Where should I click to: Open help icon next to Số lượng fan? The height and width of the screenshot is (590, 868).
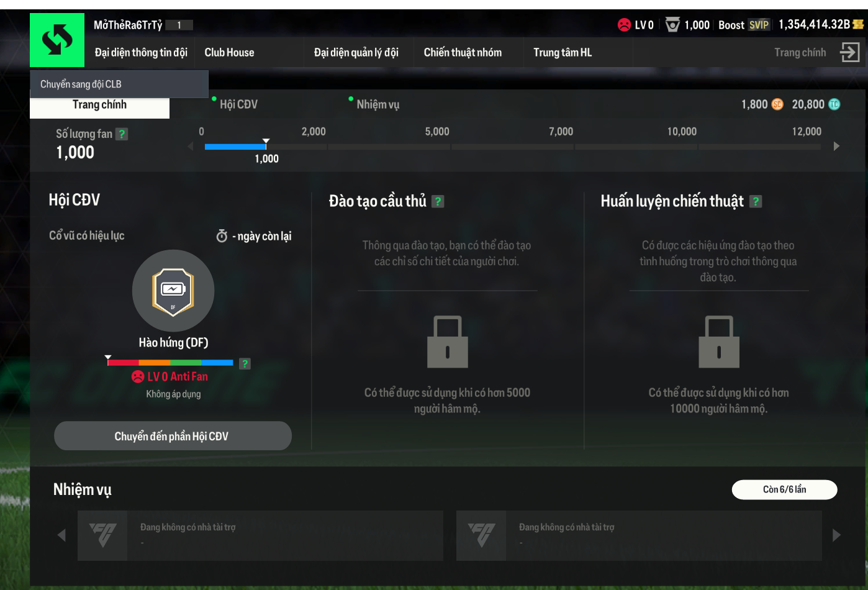[x=122, y=134]
